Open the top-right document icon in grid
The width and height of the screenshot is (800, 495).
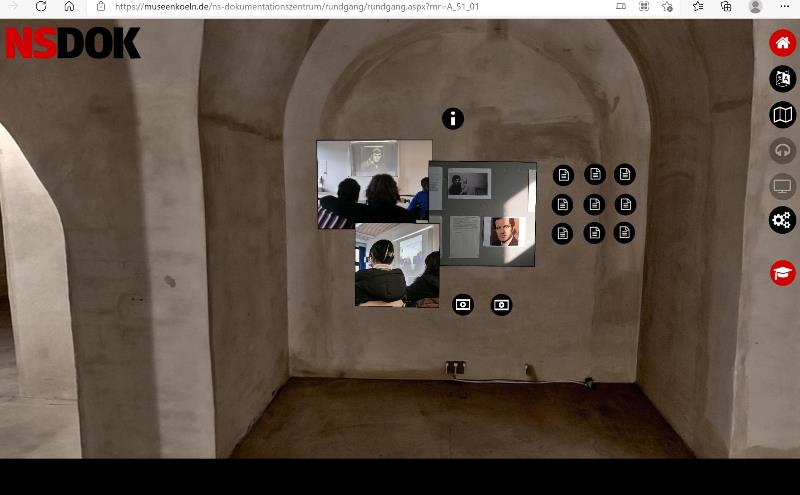(x=625, y=175)
